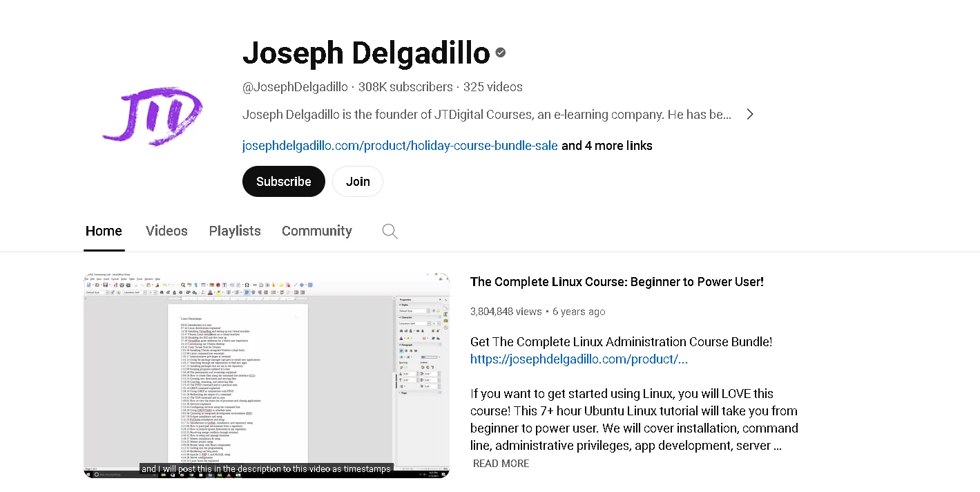
Task: Click the Joseph Delgadillo channel name heading
Action: [366, 53]
